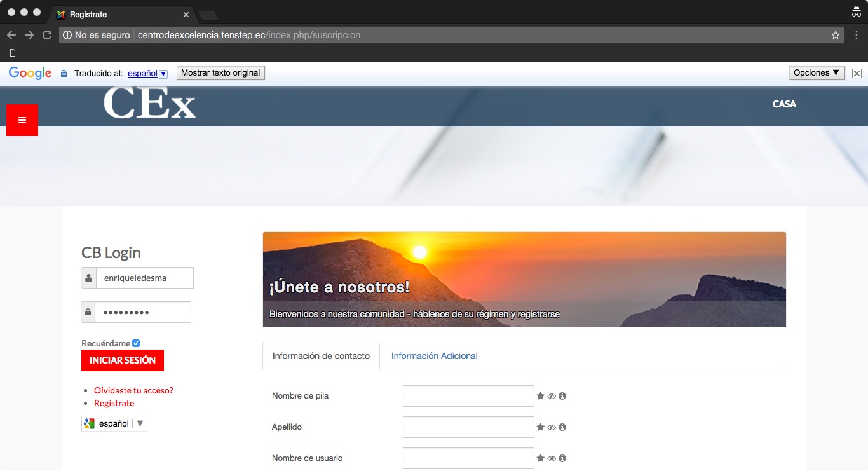The height and width of the screenshot is (471, 868).
Task: Click the required star icon beside Apellido
Action: tap(541, 427)
